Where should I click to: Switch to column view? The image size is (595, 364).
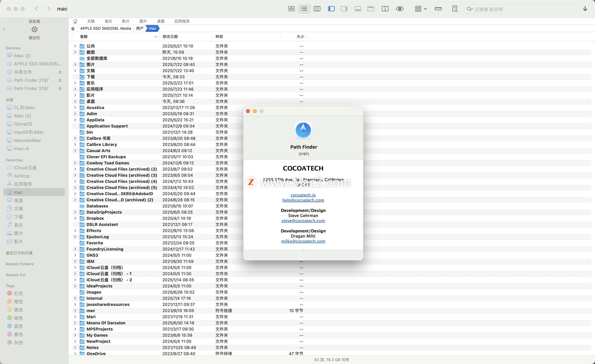(317, 9)
